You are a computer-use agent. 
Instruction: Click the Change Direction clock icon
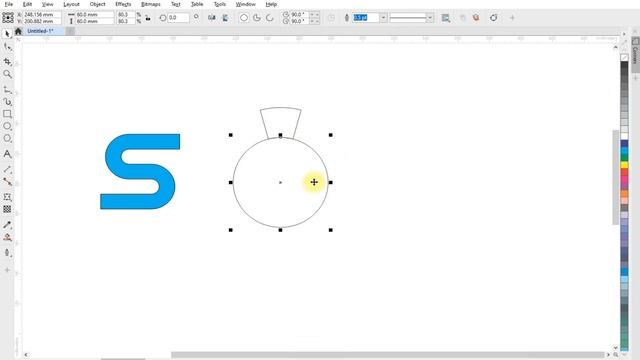[x=331, y=18]
